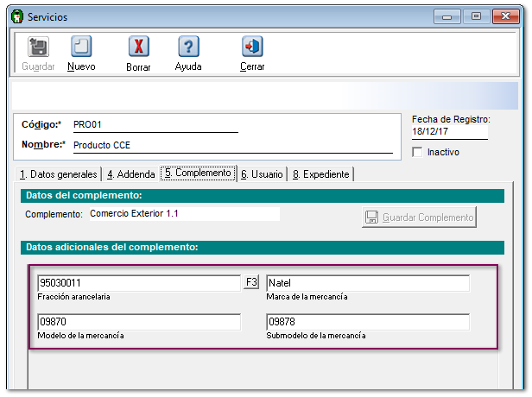
Task: Close the form via Cerrar icon
Action: point(252,47)
